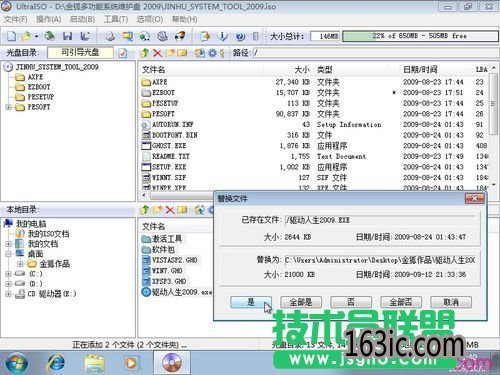
Task: Expand the (C:) drive node
Action: [x=8, y=274]
